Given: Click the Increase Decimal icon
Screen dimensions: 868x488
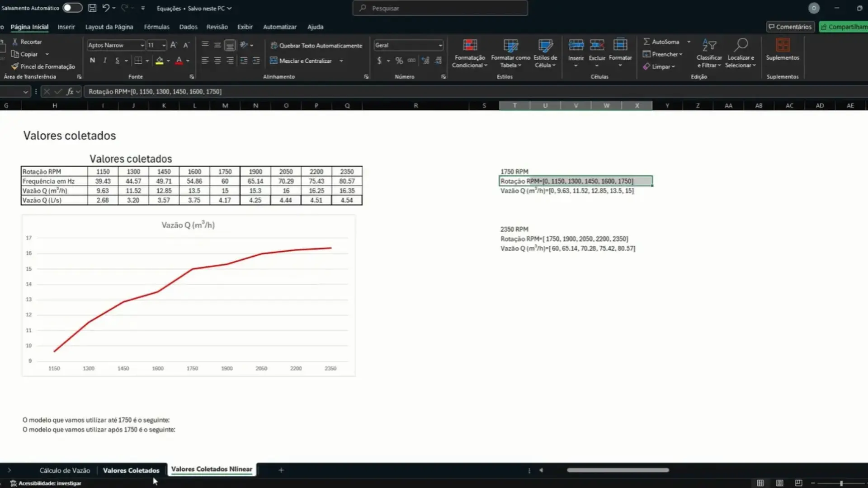Looking at the screenshot, I should (425, 61).
